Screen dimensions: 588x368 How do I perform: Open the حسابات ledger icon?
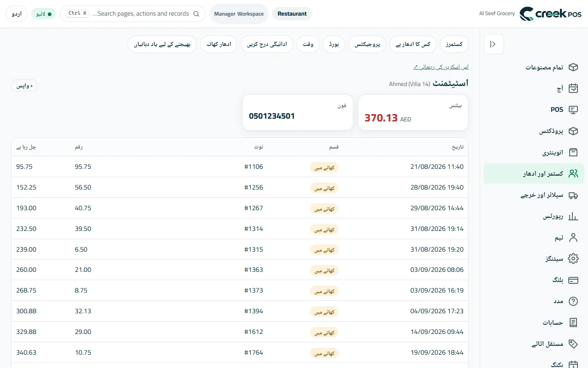[x=573, y=322]
